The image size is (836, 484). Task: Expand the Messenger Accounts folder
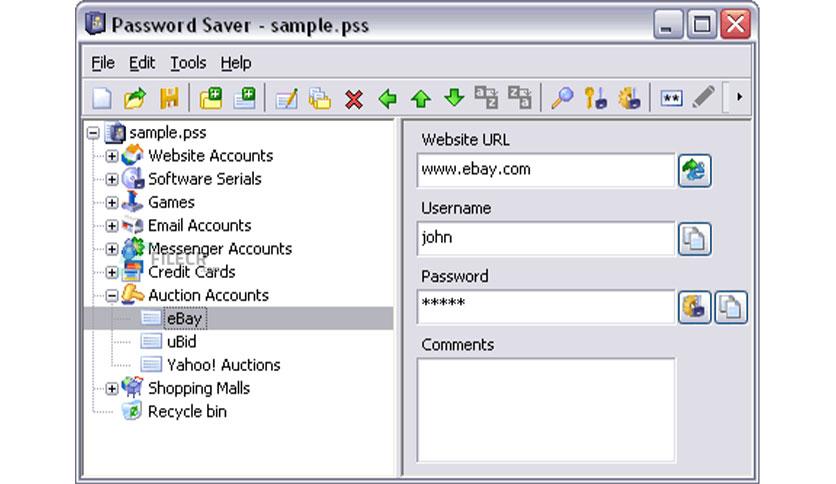[x=111, y=249]
